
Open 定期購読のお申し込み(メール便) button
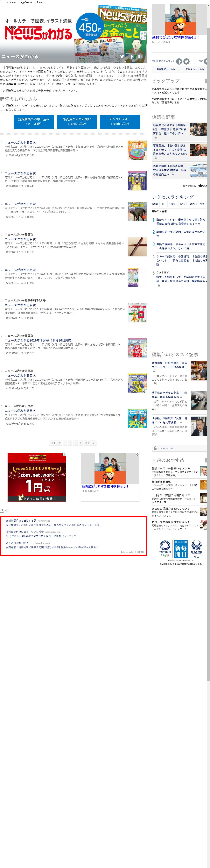pos(34,122)
